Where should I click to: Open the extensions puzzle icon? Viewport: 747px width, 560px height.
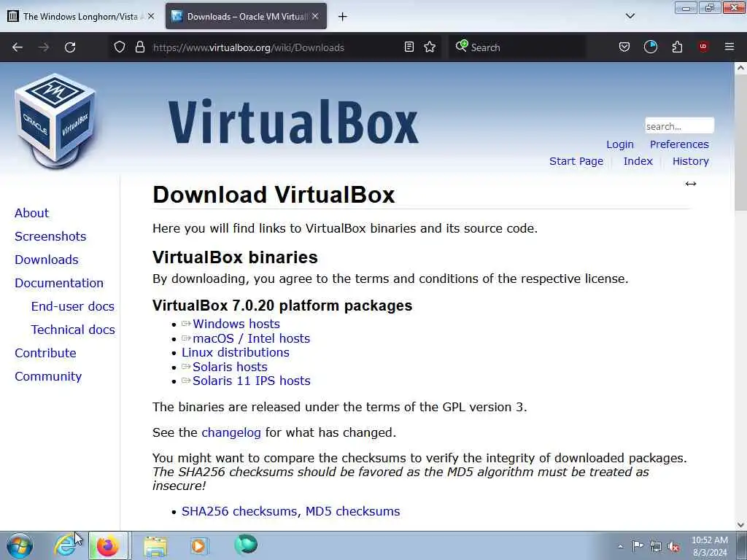tap(677, 47)
